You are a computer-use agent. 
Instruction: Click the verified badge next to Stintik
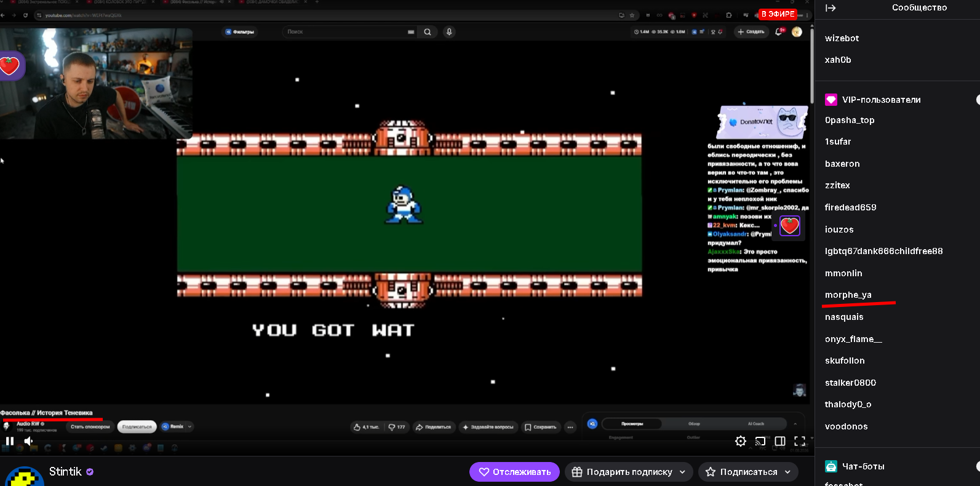tap(90, 472)
